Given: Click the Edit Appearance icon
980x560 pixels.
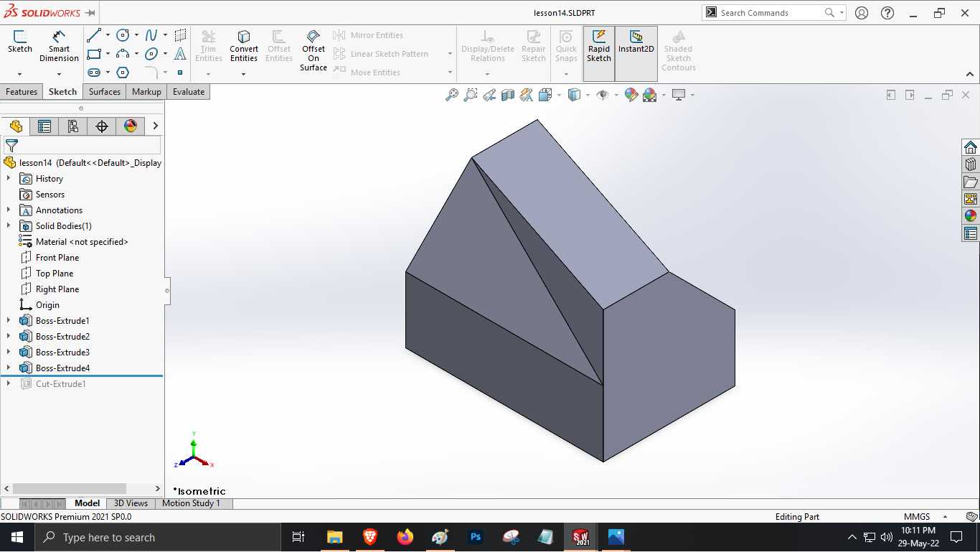Looking at the screenshot, I should click(x=631, y=95).
